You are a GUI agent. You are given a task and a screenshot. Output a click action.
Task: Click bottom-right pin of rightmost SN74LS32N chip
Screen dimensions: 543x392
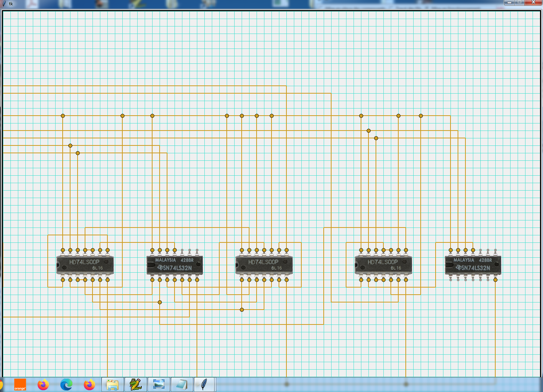(x=495, y=280)
